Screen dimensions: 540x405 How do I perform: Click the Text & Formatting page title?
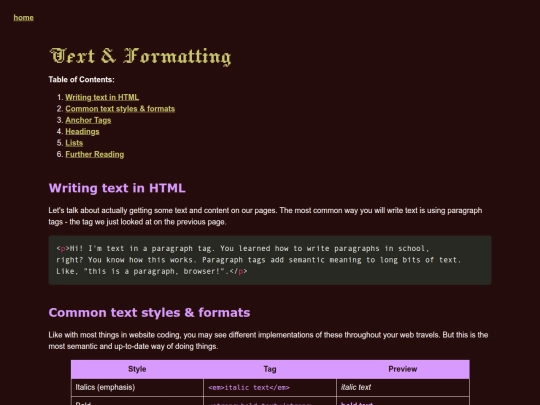[x=141, y=56]
